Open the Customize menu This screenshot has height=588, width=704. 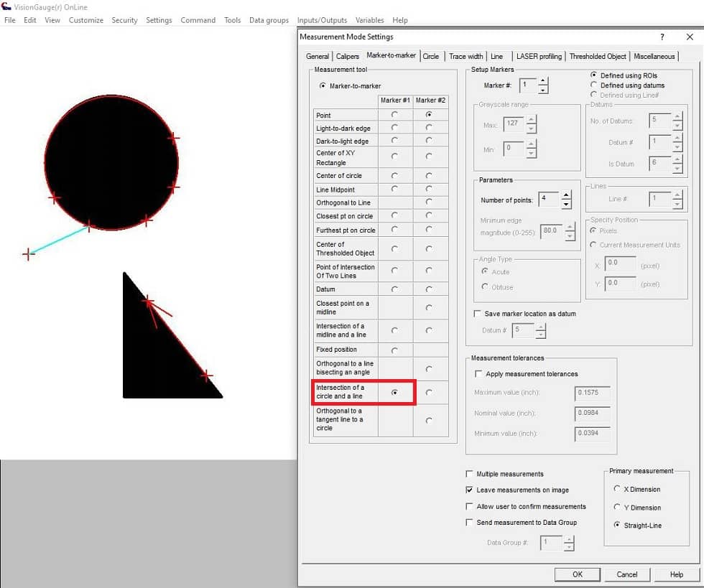85,20
